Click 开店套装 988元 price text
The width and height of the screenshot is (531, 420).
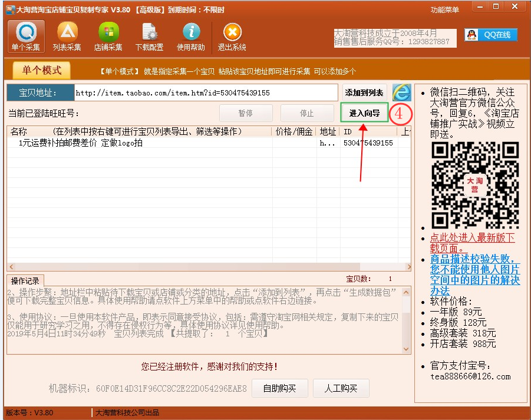tap(463, 344)
